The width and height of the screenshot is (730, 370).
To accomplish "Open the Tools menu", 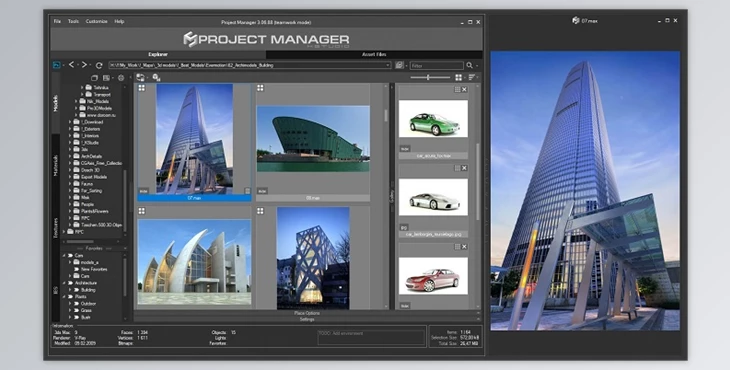I will (x=73, y=21).
